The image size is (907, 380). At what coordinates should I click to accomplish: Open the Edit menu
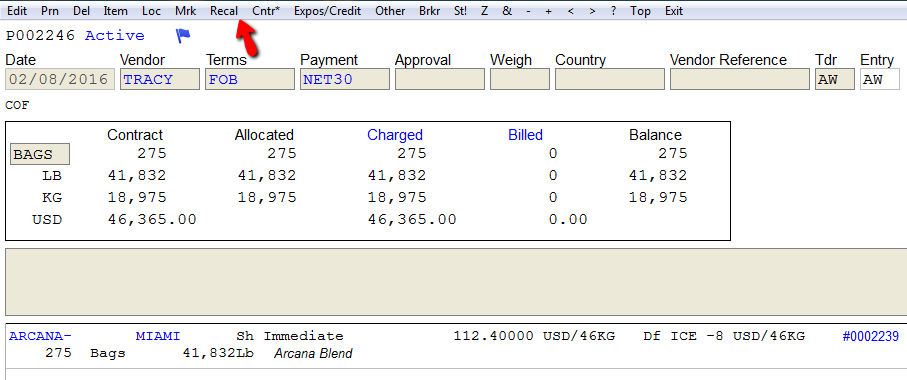pos(17,11)
